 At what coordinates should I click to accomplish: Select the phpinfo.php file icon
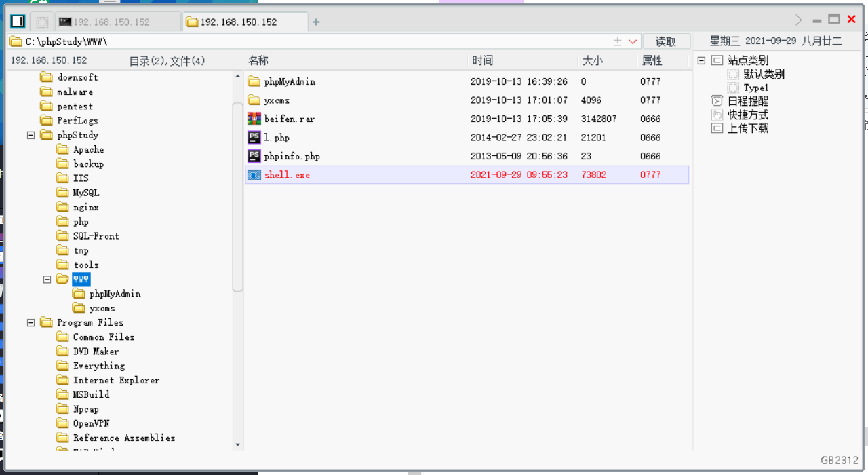pyautogui.click(x=254, y=156)
